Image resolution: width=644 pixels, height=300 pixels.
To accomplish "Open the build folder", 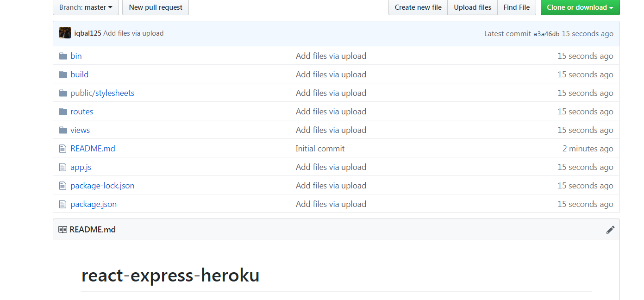I will click(x=79, y=74).
